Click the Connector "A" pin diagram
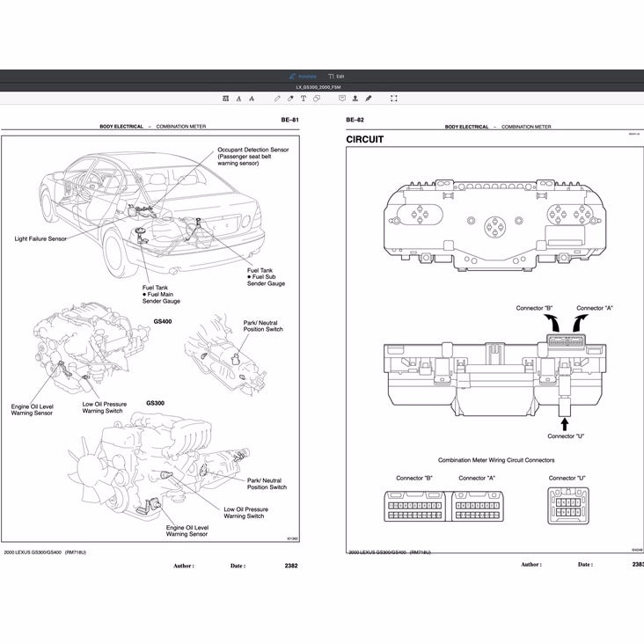 (x=477, y=507)
